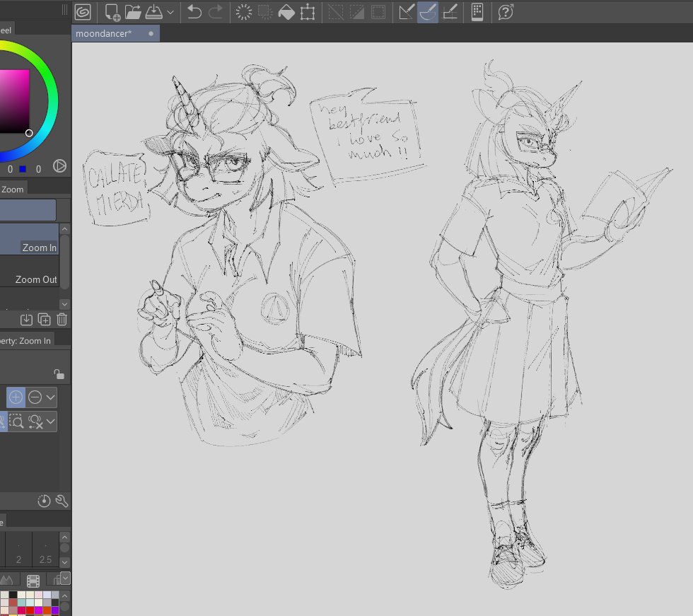This screenshot has height=616, width=693.
Task: Open the film strip color panel icon
Action: tap(33, 581)
